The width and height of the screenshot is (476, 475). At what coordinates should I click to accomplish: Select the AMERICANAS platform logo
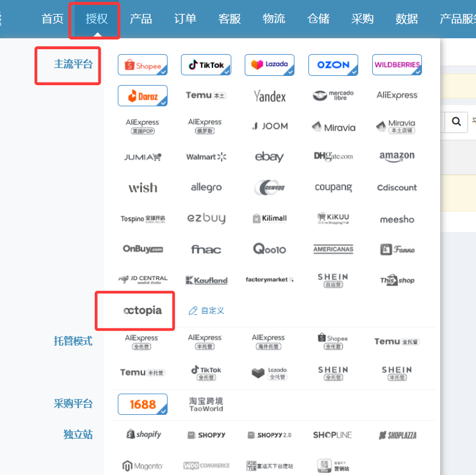pyautogui.click(x=333, y=249)
